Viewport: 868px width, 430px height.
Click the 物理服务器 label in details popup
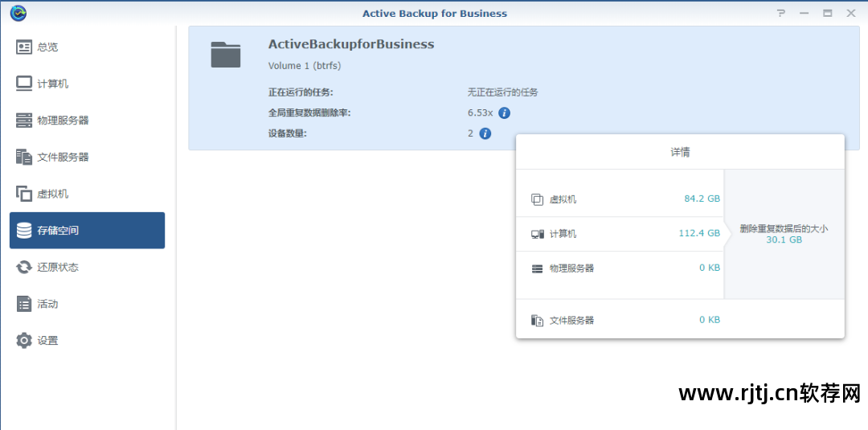(571, 268)
